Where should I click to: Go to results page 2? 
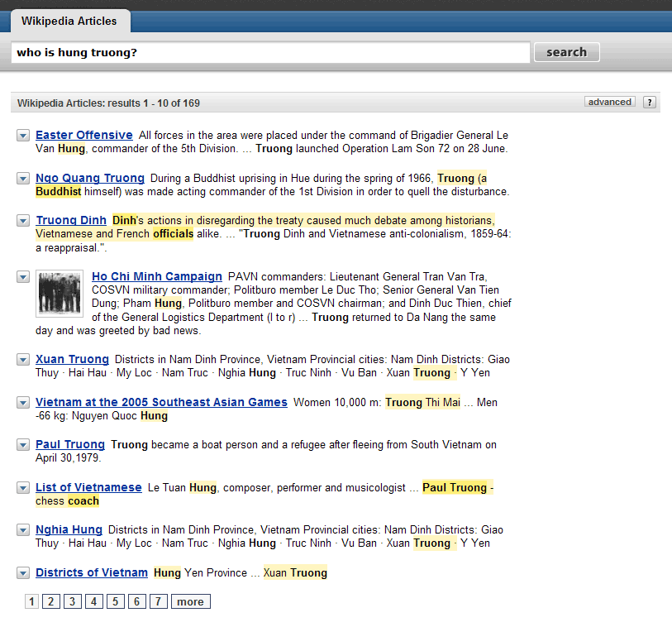coord(51,601)
